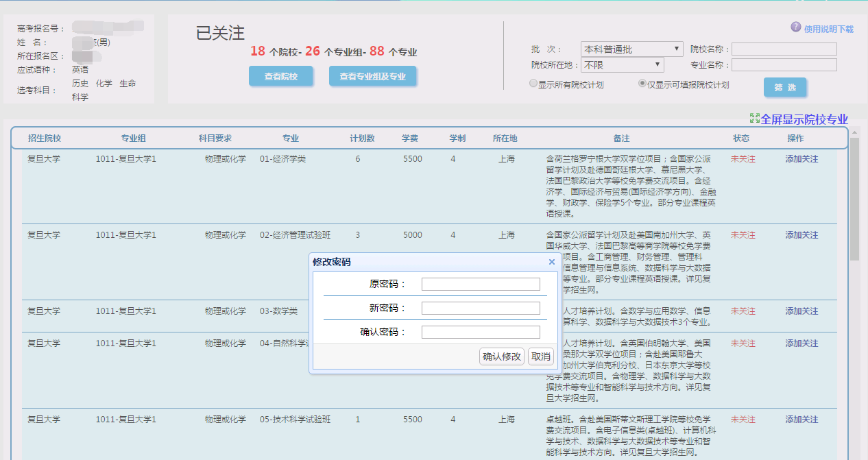Click the help icon beside 使用说明下载
Screen dimensions: 868x460
[x=796, y=27]
